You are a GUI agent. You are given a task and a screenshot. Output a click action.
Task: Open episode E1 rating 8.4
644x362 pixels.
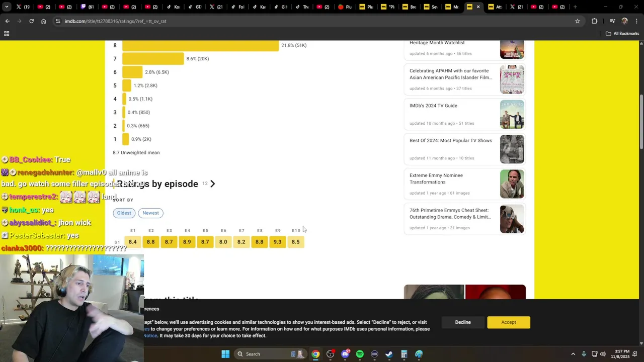pos(132,242)
